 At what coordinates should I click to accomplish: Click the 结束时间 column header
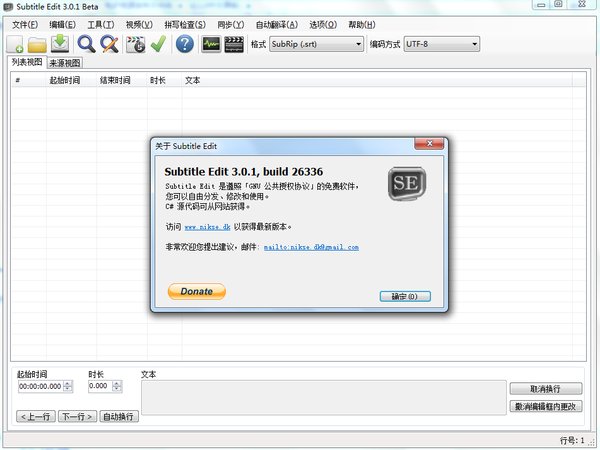[122, 80]
